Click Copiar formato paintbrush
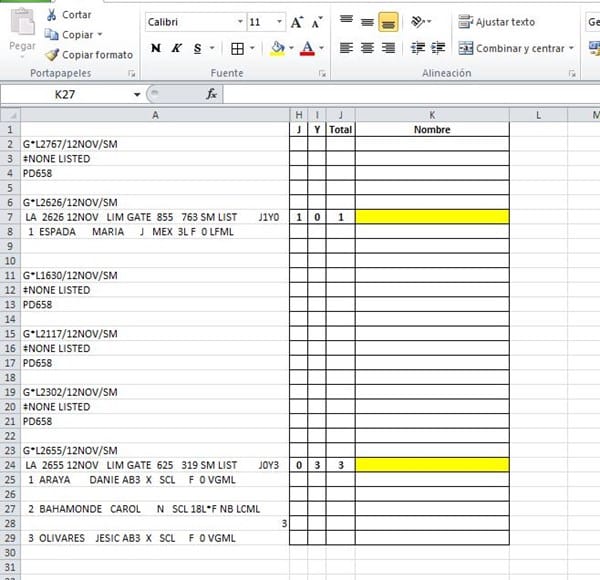The image size is (600, 580). pyautogui.click(x=89, y=55)
